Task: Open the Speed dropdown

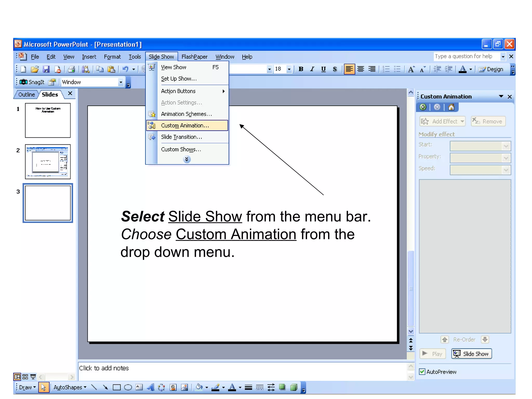Action: pos(480,170)
